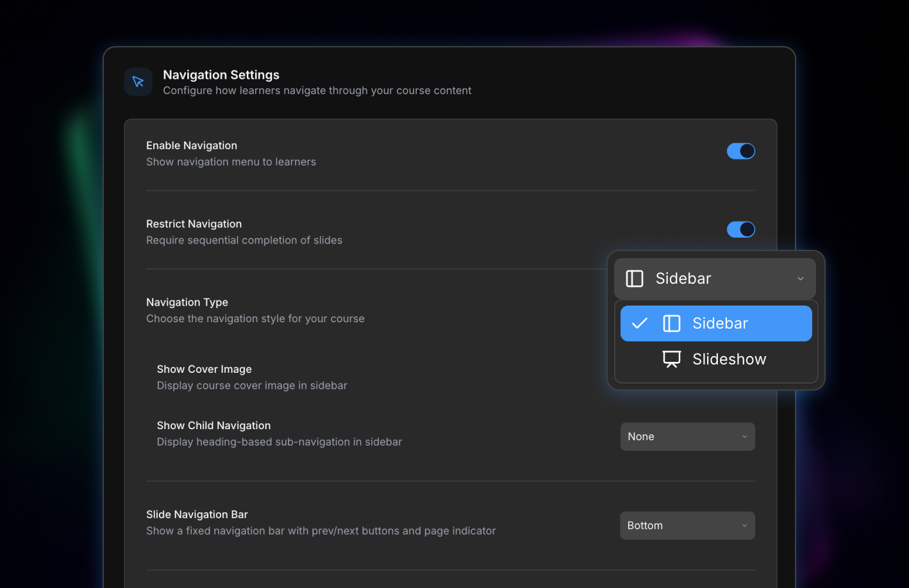Image resolution: width=909 pixels, height=588 pixels.
Task: Select the Slideshow option from the list
Action: tap(729, 359)
